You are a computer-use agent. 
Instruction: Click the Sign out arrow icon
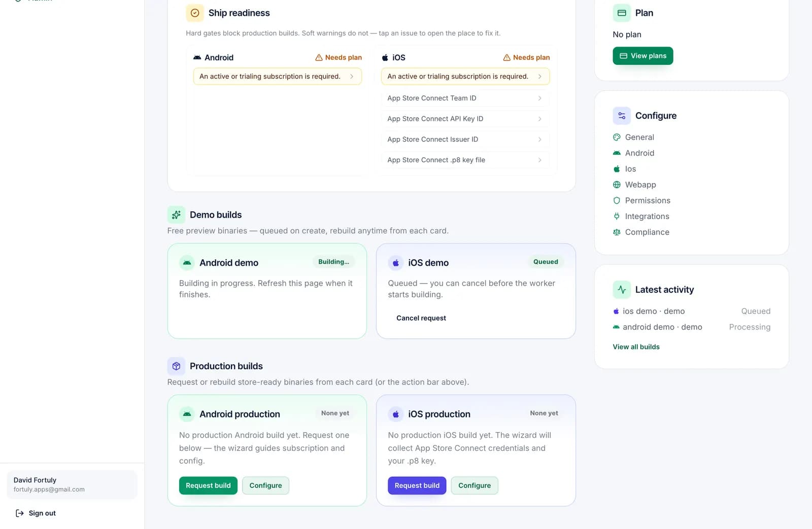[x=20, y=513]
